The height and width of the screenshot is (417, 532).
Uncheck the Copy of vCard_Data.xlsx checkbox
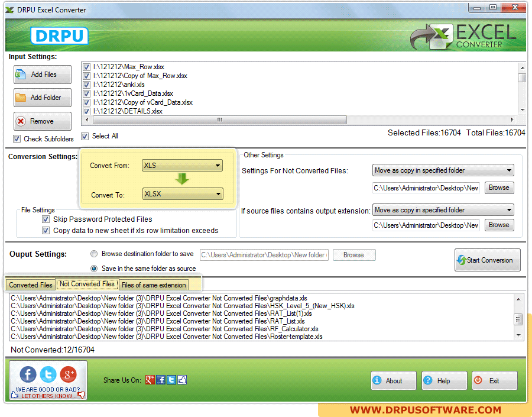pyautogui.click(x=86, y=102)
